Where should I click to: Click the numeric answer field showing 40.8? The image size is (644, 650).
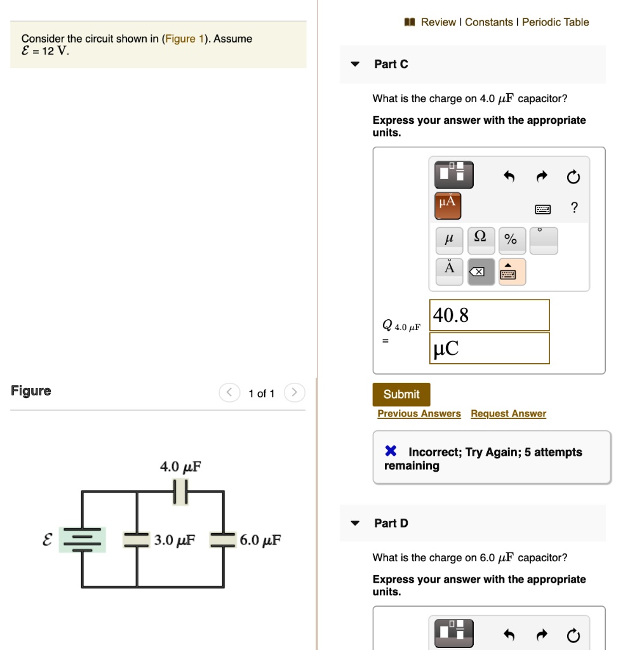tap(489, 315)
